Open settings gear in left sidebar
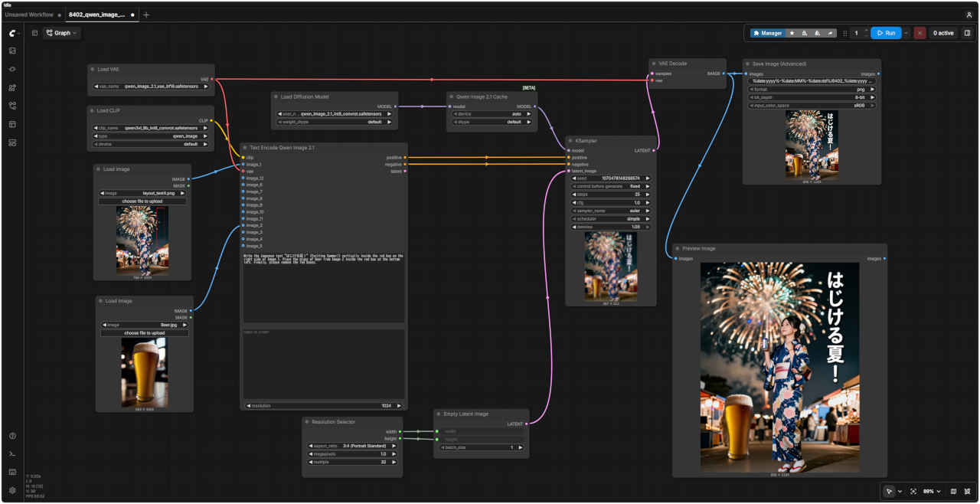Screen dimensions: 980x504 coord(12,490)
